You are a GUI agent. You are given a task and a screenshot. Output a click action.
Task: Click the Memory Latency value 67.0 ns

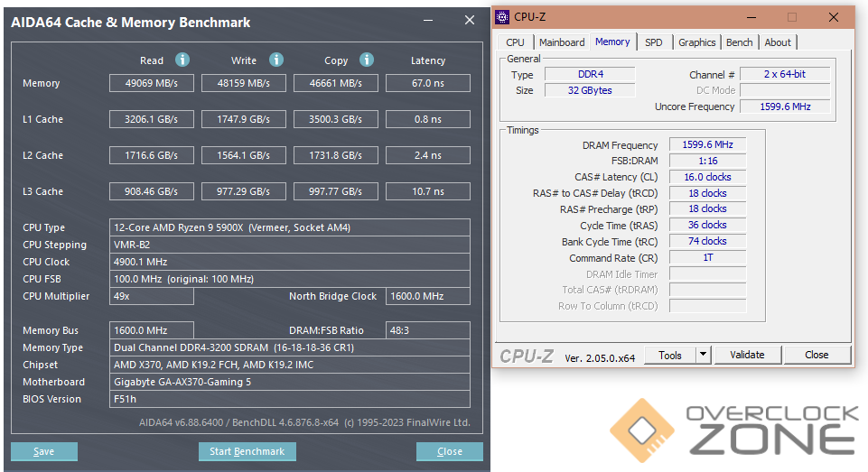coord(428,83)
